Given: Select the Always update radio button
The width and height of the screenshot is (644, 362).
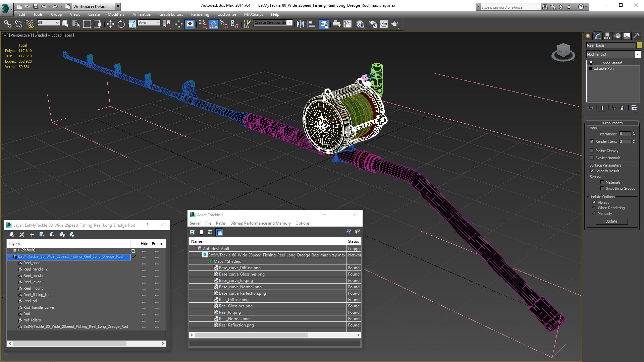Looking at the screenshot, I should pos(594,202).
